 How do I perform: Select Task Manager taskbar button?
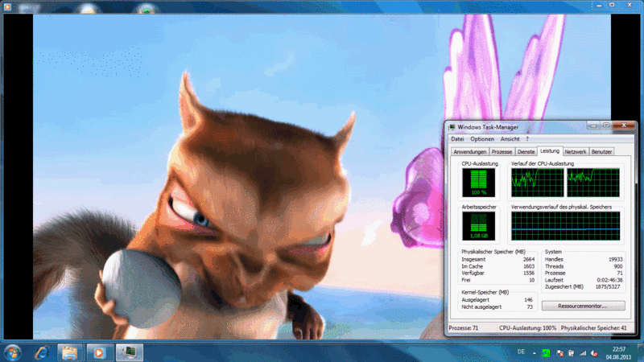pos(130,352)
